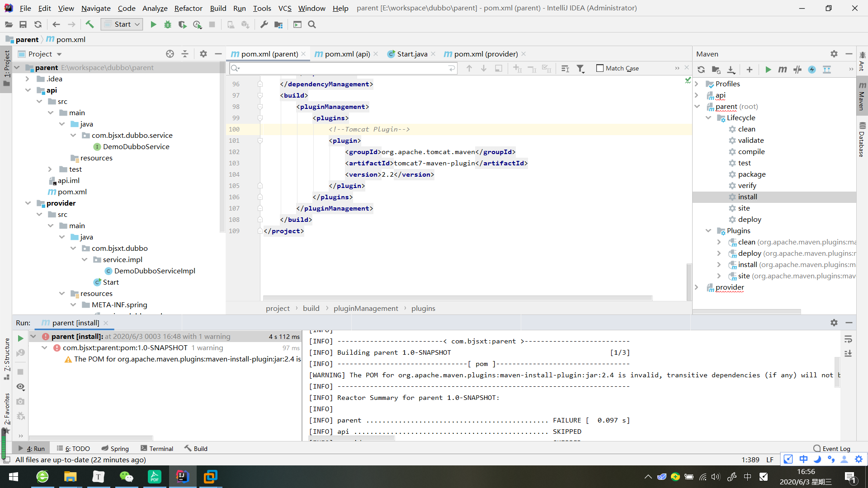Toggle soft-wrap icon in Run console

click(848, 339)
